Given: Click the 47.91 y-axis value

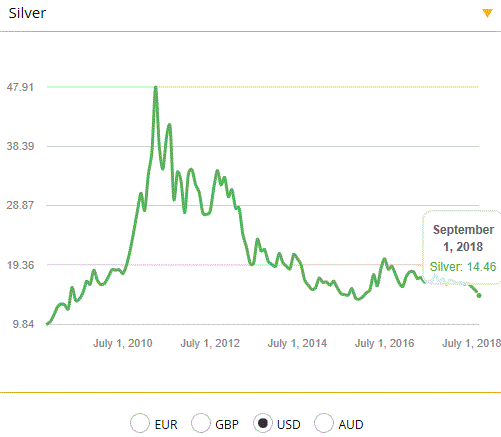Looking at the screenshot, I should [x=20, y=87].
